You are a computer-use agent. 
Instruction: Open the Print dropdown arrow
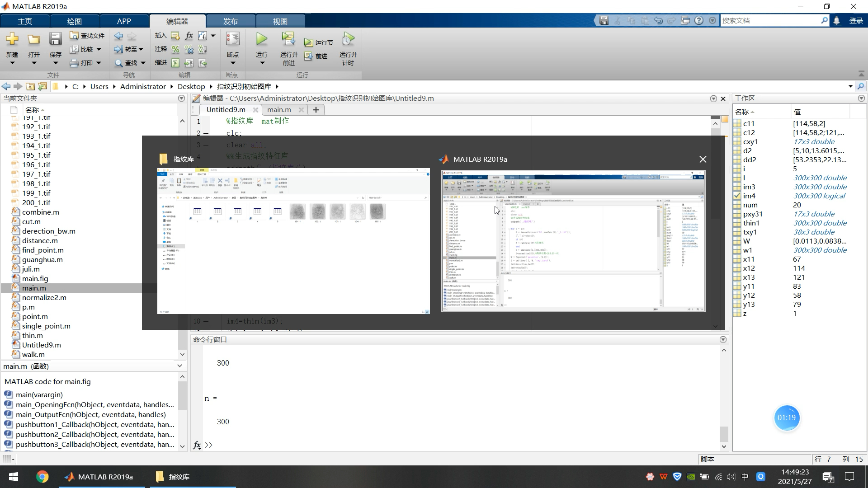[x=99, y=63]
